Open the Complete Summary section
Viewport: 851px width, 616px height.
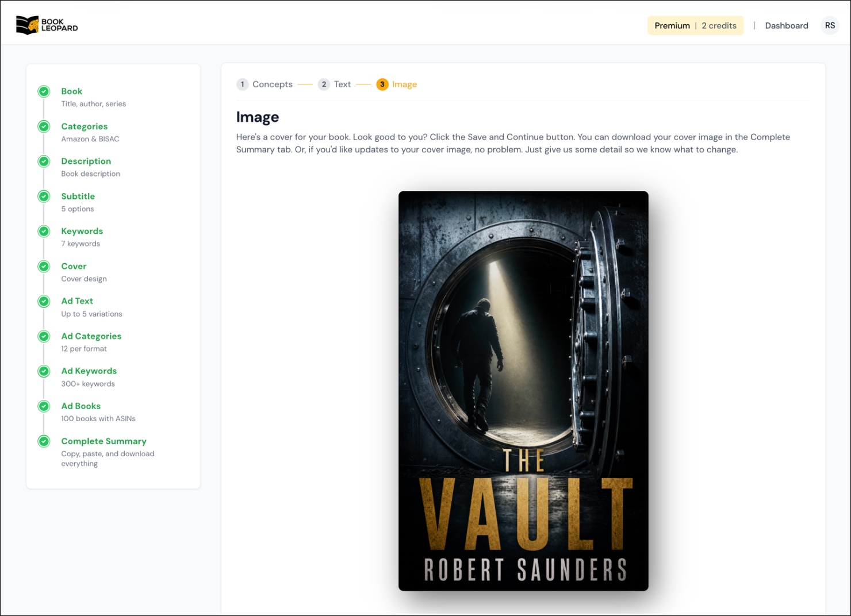tap(104, 441)
